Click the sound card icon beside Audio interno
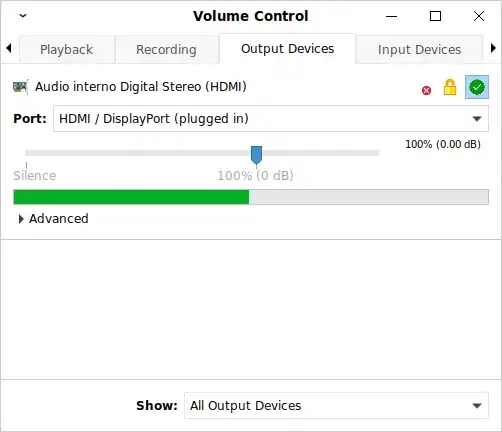The width and height of the screenshot is (502, 432). point(20,87)
